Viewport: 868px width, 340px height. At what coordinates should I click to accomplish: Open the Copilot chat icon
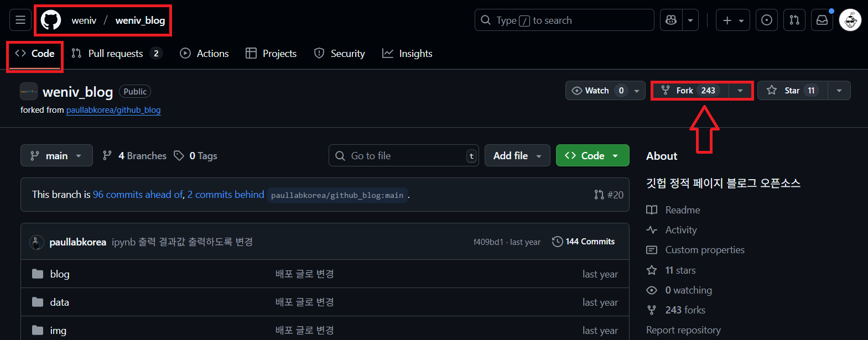(x=671, y=20)
